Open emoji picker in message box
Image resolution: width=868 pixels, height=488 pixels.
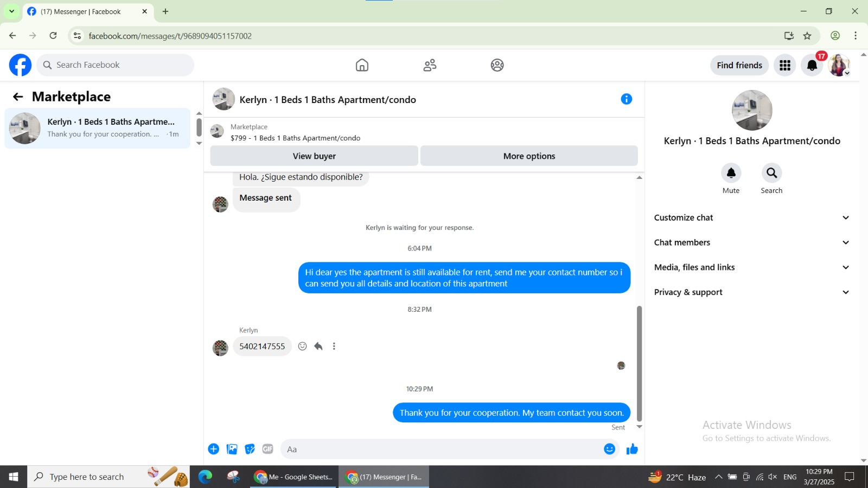(610, 449)
